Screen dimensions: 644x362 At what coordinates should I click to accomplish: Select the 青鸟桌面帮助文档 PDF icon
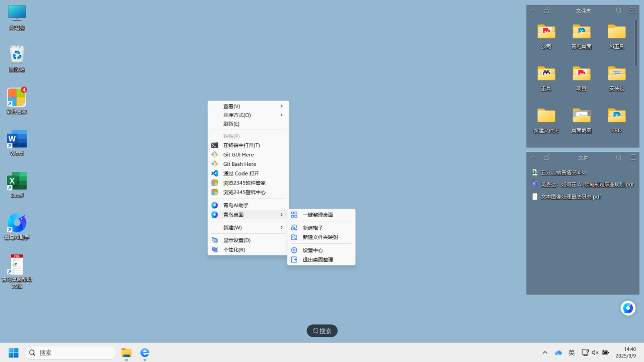17,271
